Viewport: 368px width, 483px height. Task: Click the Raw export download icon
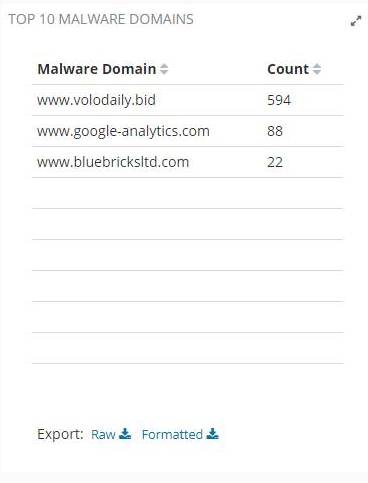125,434
